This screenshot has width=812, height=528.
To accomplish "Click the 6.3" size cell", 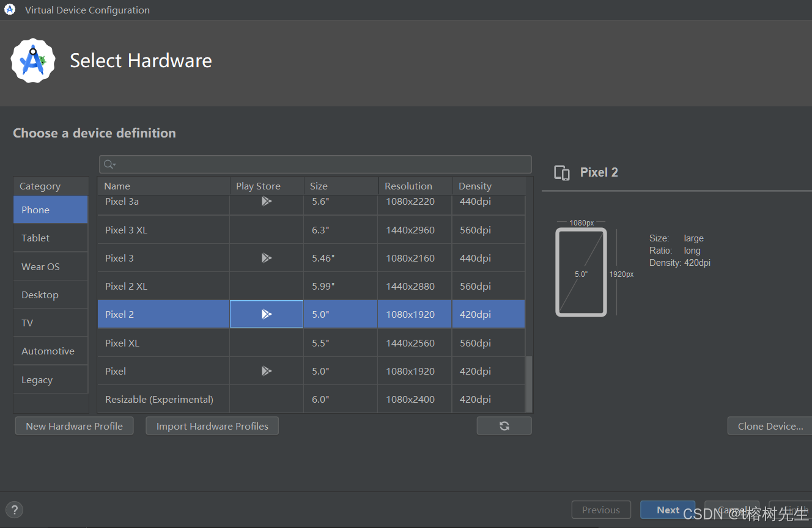I will point(341,230).
